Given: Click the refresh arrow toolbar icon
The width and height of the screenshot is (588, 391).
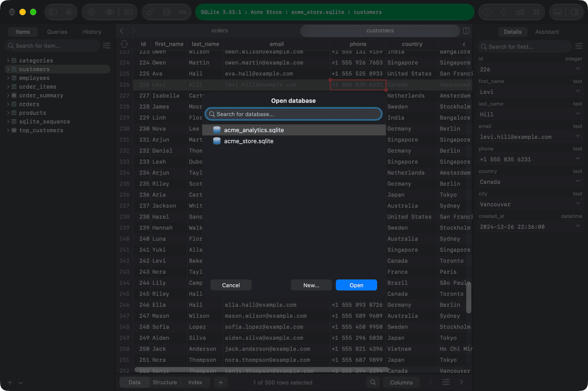Looking at the screenshot, I should pos(503,12).
